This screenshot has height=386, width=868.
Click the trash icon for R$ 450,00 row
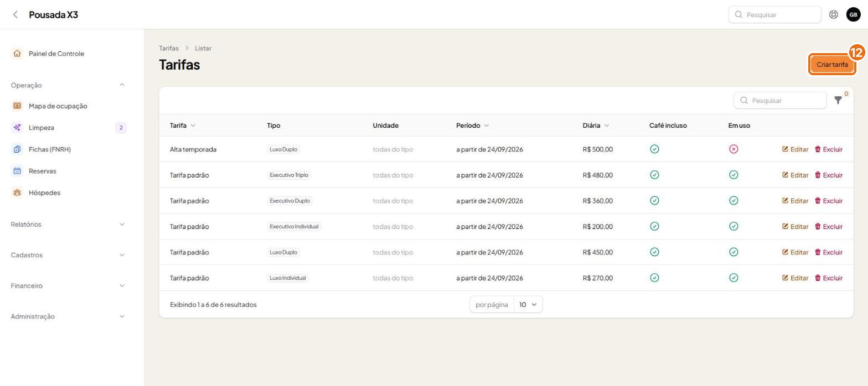click(818, 252)
